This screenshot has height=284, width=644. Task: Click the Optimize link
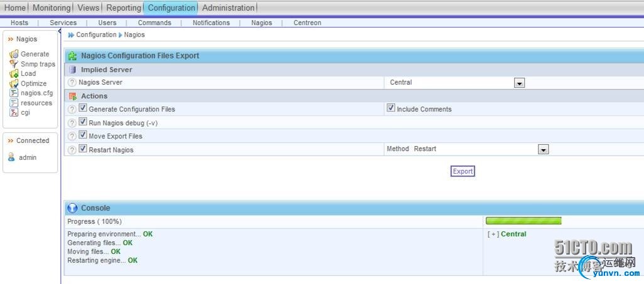34,83
